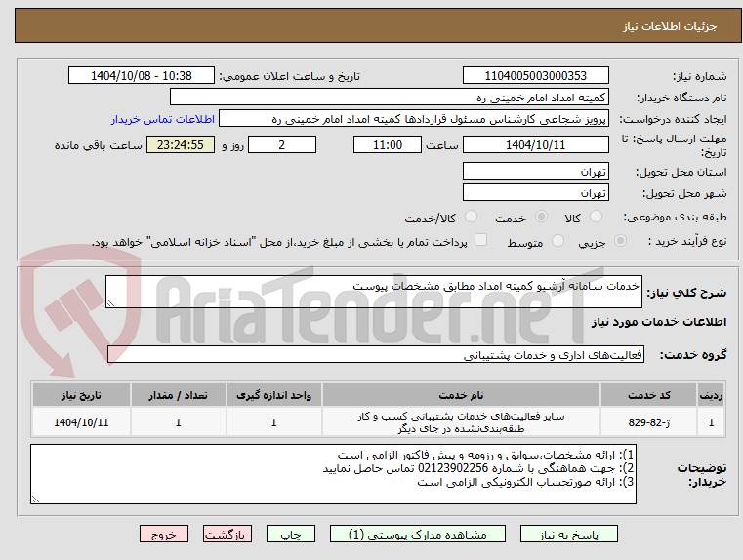This screenshot has width=743, height=560.
Task: Click the گروه خدمت field
Action: (376, 354)
